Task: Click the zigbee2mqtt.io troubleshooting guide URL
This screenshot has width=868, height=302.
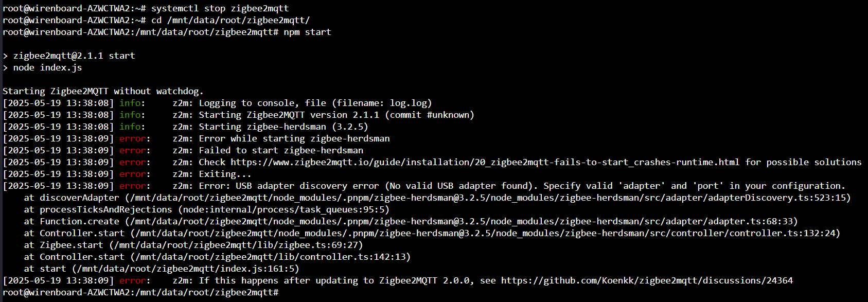Action: [x=485, y=162]
